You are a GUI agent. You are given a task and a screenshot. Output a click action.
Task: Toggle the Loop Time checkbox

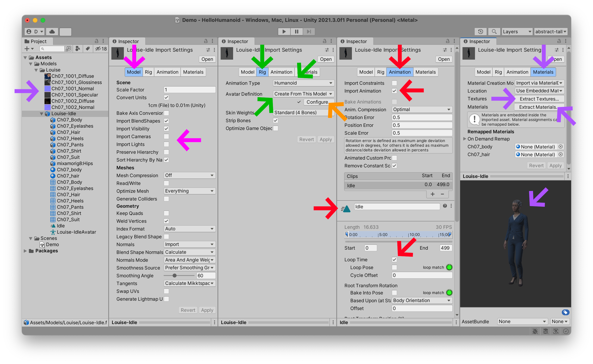coord(394,260)
